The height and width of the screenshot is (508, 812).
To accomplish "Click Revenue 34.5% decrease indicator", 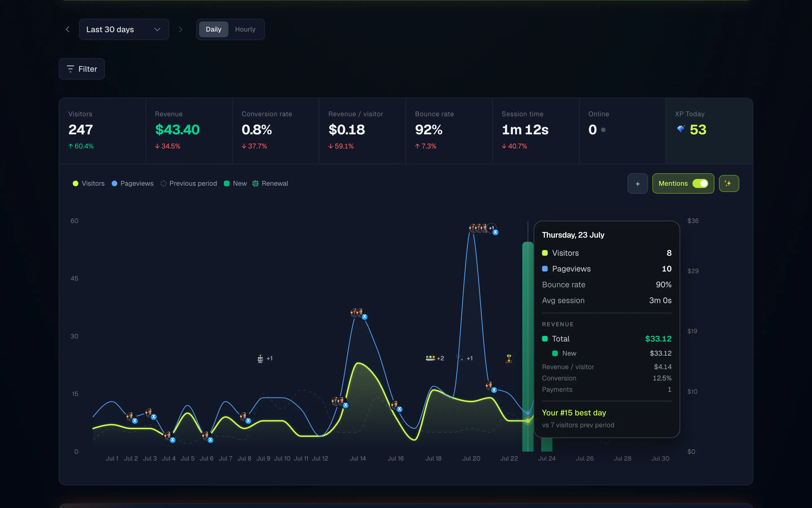I will coord(167,146).
